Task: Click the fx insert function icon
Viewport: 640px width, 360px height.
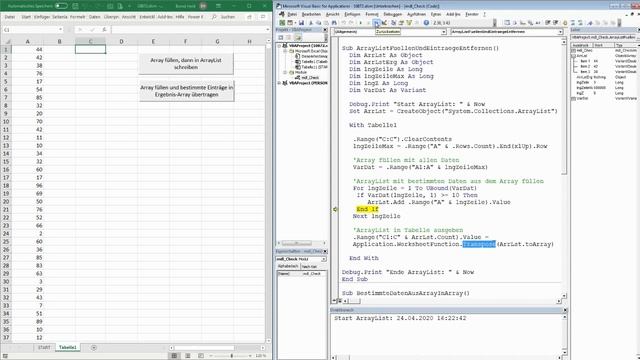Action: [104, 29]
